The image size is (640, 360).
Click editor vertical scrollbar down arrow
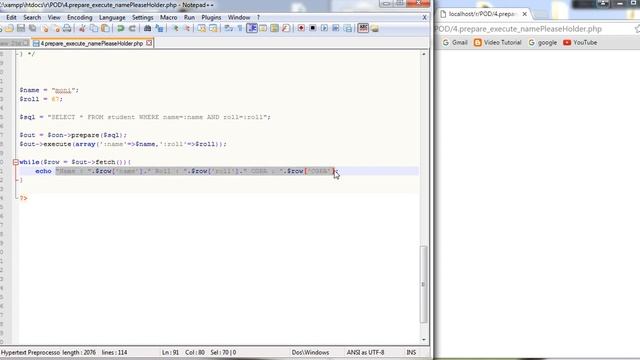pyautogui.click(x=424, y=340)
